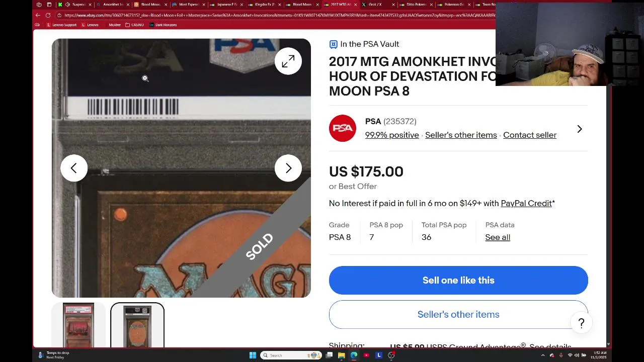This screenshot has width=644, height=362.
Task: Open the eBay help question mark
Action: pos(581,323)
